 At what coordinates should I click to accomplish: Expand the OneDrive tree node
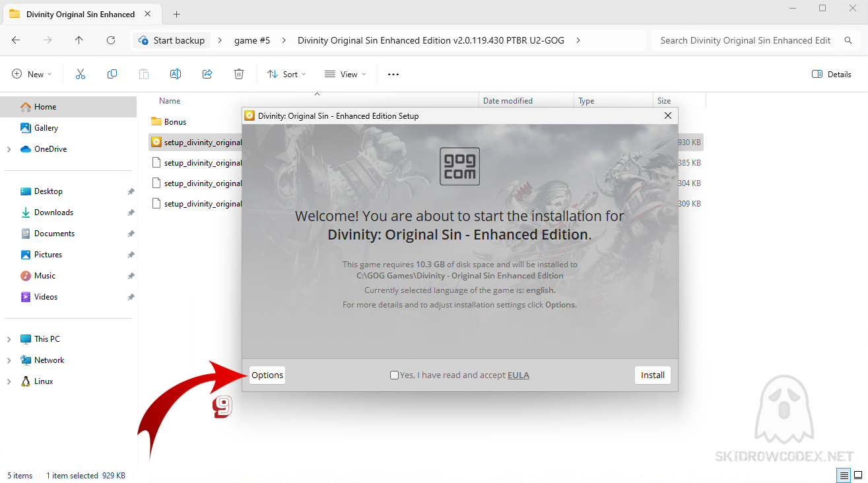(x=9, y=149)
